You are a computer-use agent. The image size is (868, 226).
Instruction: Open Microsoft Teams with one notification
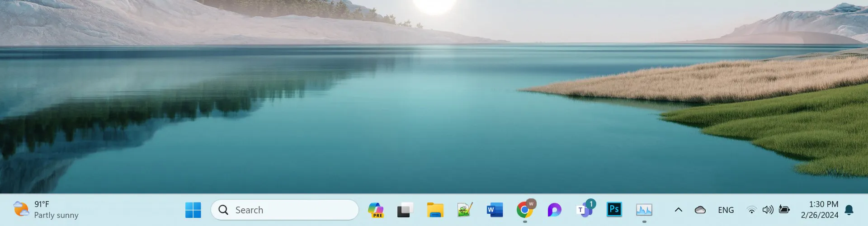(585, 210)
